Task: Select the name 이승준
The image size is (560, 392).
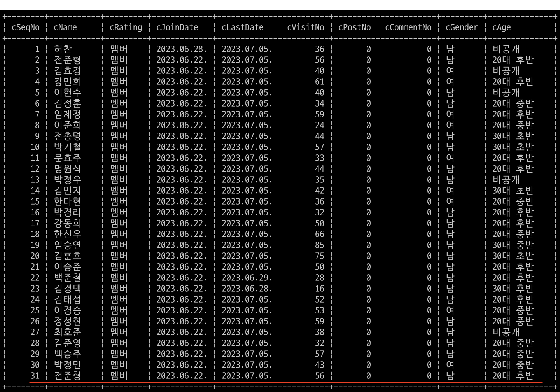Action: tap(68, 267)
